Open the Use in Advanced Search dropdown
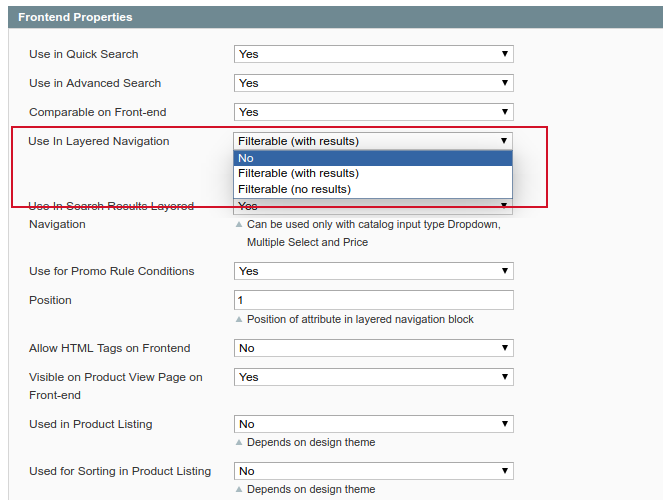 coord(373,83)
